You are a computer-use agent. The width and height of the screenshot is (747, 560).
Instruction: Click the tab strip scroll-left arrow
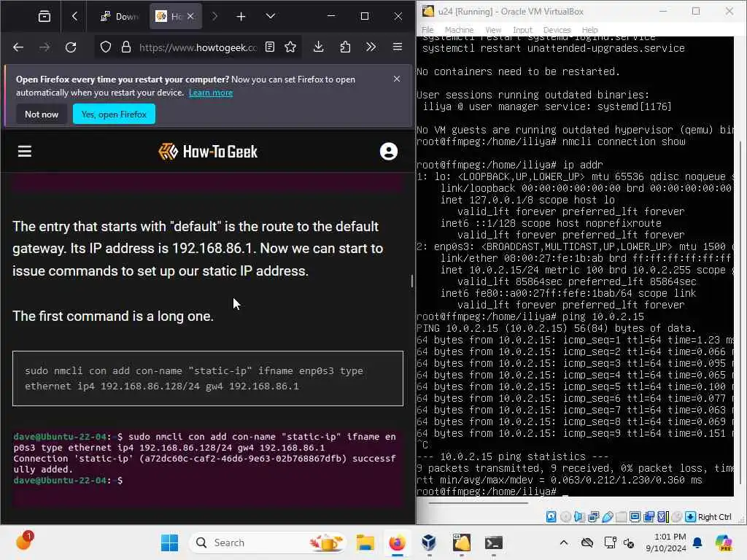(x=74, y=17)
